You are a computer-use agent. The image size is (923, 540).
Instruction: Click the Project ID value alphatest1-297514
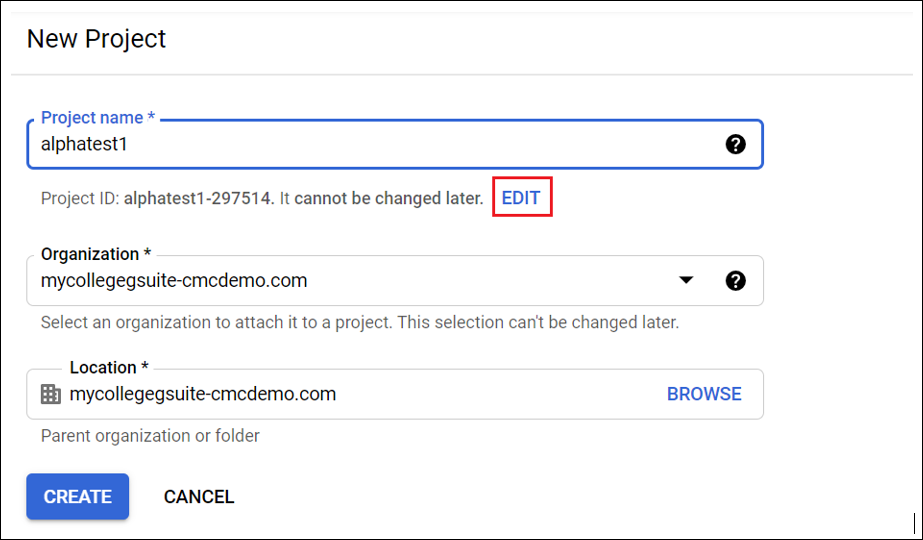pyautogui.click(x=198, y=198)
